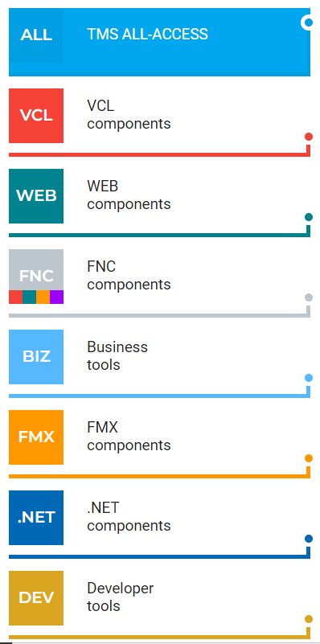Open FNC components text link

coord(129,276)
